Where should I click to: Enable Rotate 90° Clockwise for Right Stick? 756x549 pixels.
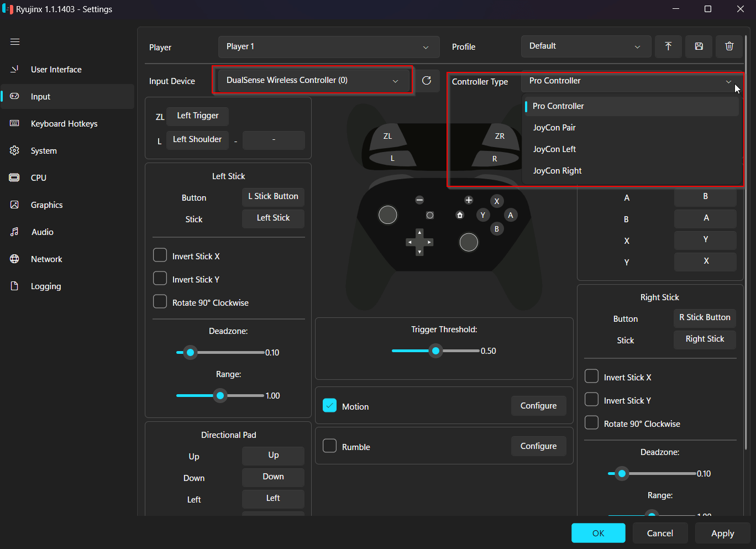(x=591, y=422)
